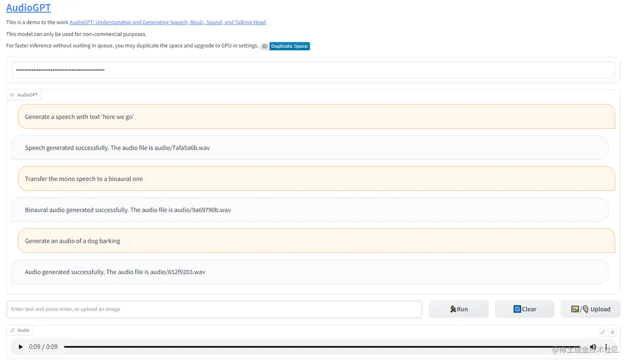Select reply mentioning audio/9a69790b.wav
The image size is (629, 364).
[310, 210]
